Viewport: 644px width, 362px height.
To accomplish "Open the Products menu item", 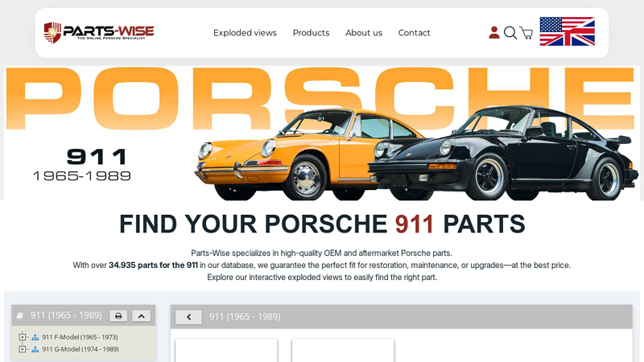I will coord(311,33).
